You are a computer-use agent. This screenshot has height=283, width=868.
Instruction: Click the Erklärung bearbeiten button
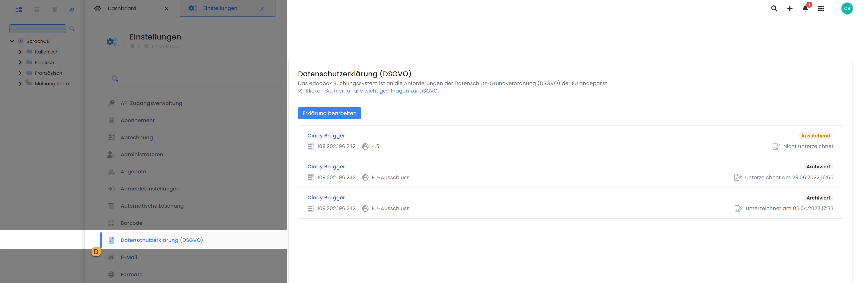pos(329,113)
